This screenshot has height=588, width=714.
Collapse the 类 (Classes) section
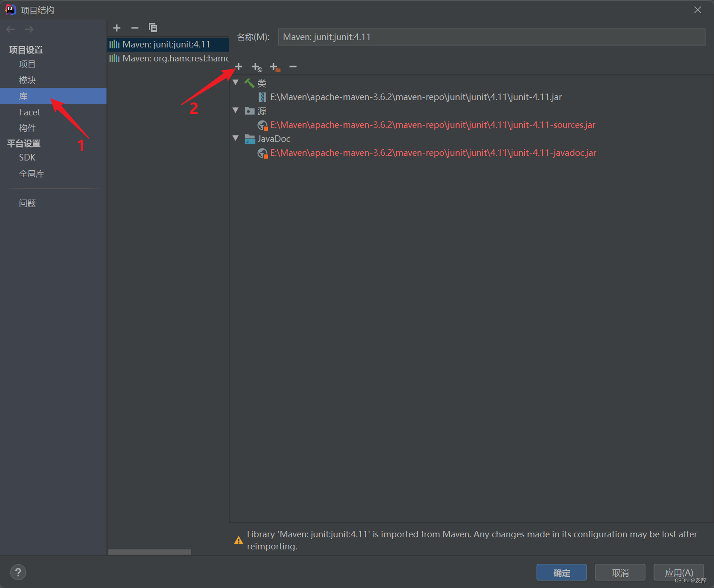tap(236, 82)
